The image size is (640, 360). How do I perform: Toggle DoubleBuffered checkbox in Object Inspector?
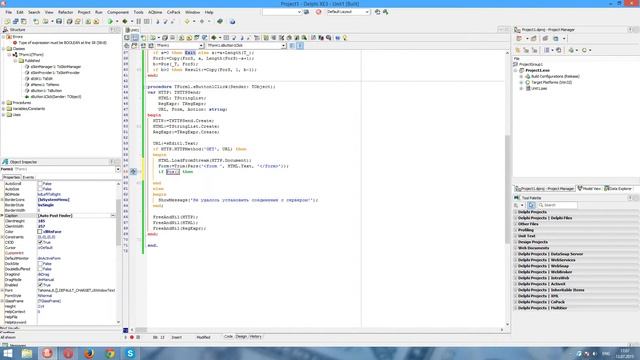[x=40, y=269]
